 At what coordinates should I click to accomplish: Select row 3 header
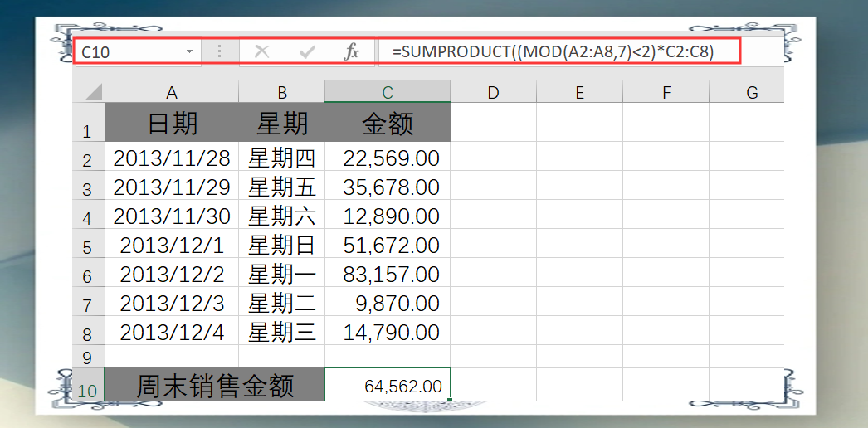[89, 185]
